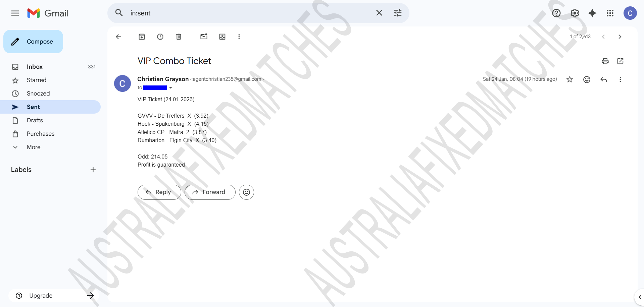
Task: Show search options filter icon
Action: (398, 13)
